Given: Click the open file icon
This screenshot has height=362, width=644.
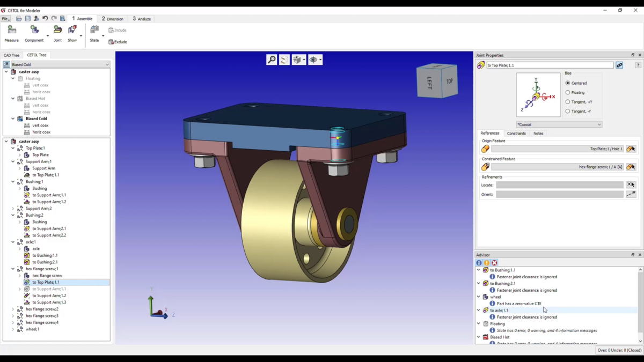Looking at the screenshot, I should point(19,19).
